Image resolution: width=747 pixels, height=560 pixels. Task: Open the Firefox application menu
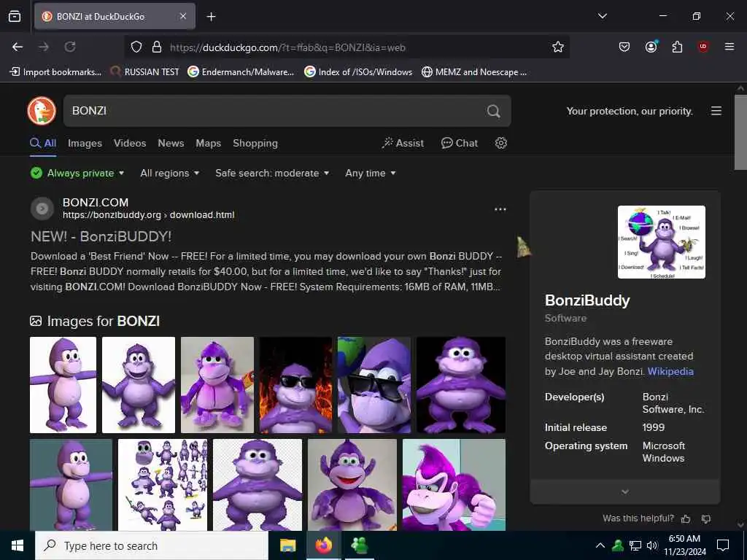click(729, 47)
